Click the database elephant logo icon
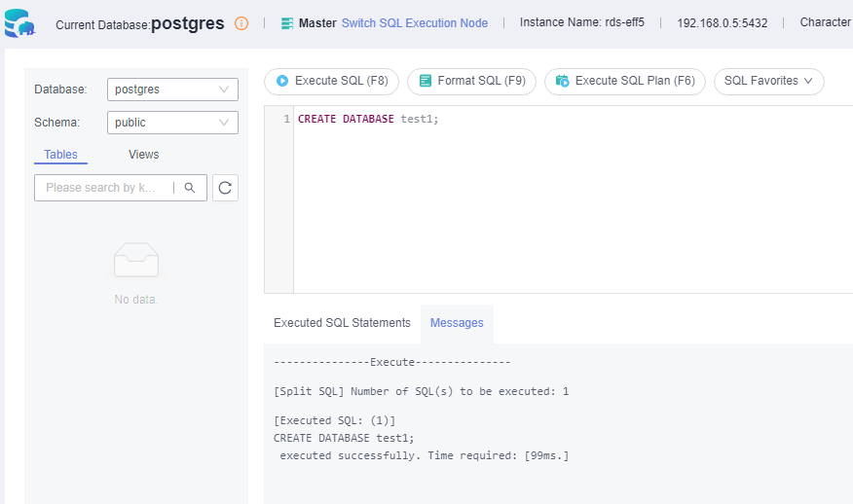The height and width of the screenshot is (504, 853). point(19,22)
